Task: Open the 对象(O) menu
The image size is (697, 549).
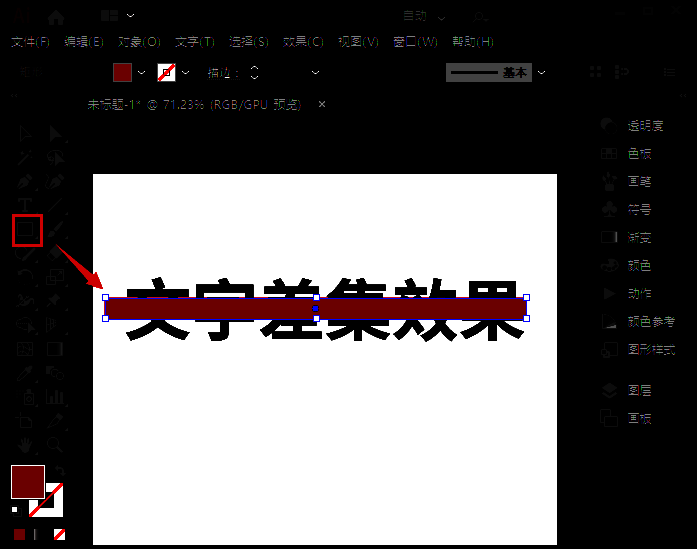Action: click(139, 42)
